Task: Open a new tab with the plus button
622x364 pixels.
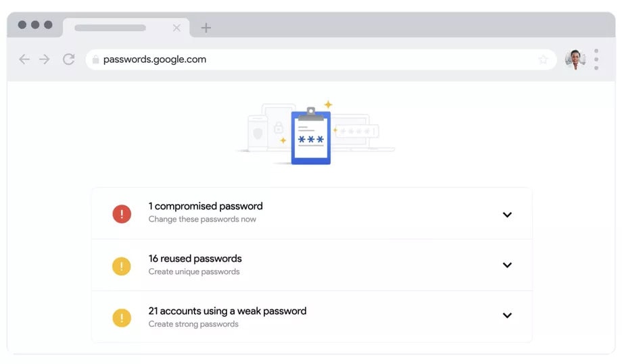Action: click(x=206, y=28)
